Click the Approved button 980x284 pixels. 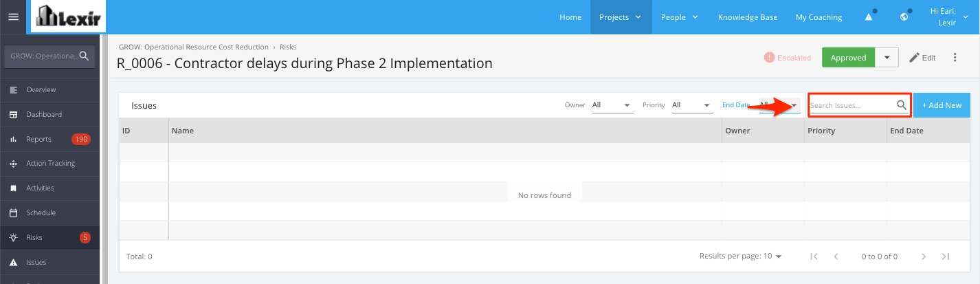click(849, 58)
